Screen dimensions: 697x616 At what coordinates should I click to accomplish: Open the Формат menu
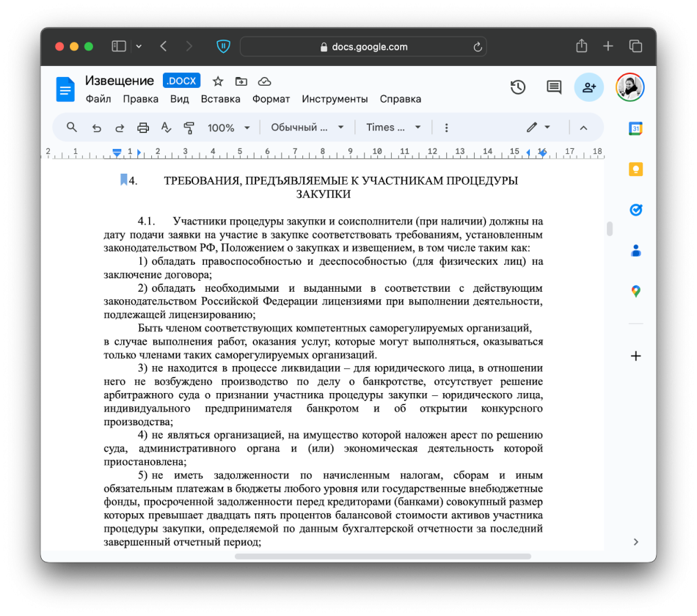pyautogui.click(x=271, y=99)
